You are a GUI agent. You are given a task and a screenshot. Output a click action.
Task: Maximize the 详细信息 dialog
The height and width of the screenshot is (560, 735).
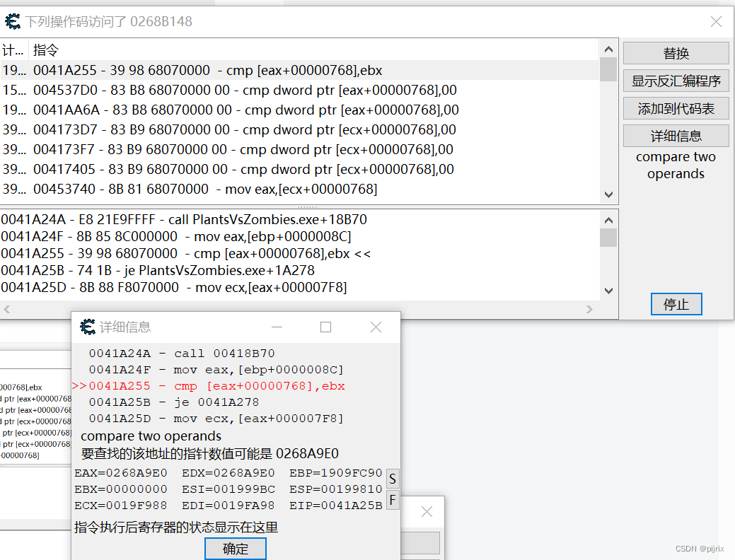pyautogui.click(x=326, y=327)
